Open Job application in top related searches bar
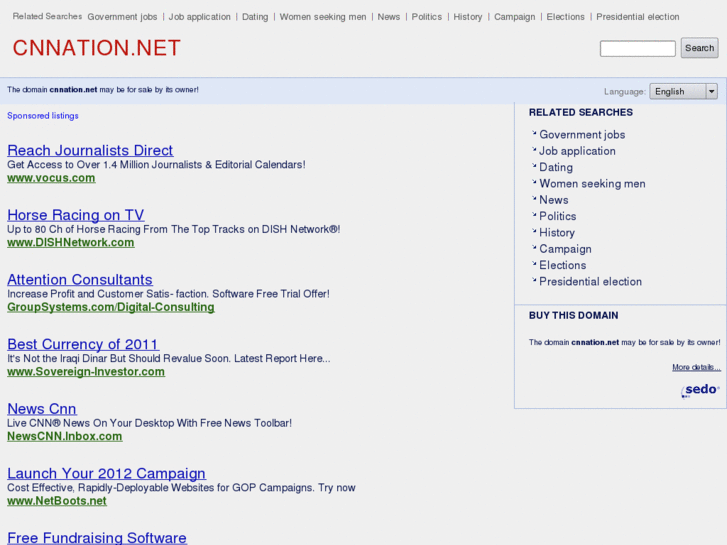Image resolution: width=727 pixels, height=545 pixels. pyautogui.click(x=199, y=17)
